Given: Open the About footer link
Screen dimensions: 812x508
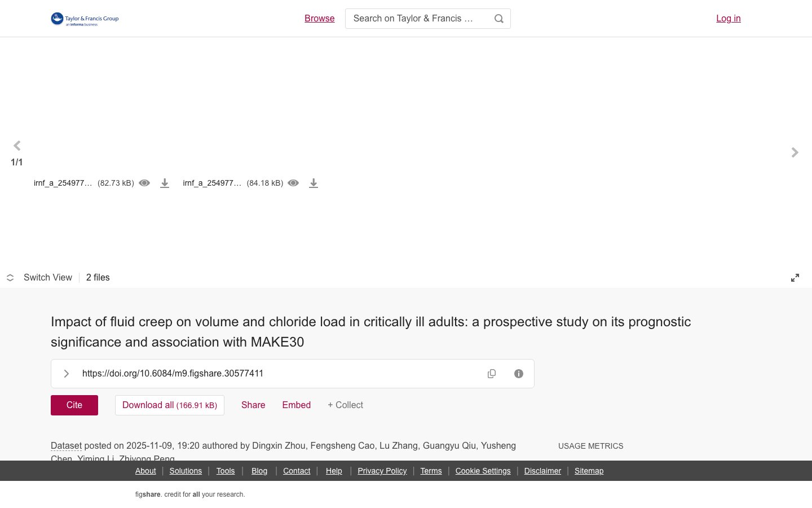Looking at the screenshot, I should click(x=145, y=471).
